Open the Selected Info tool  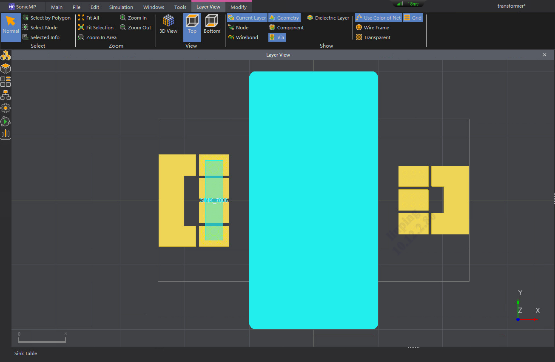[x=41, y=37]
